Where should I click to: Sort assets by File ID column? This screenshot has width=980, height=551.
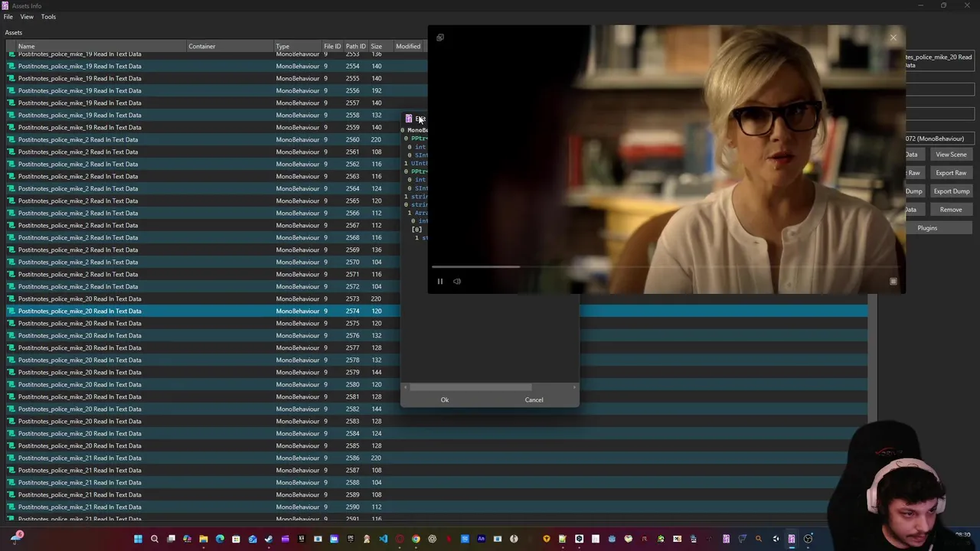pos(332,47)
